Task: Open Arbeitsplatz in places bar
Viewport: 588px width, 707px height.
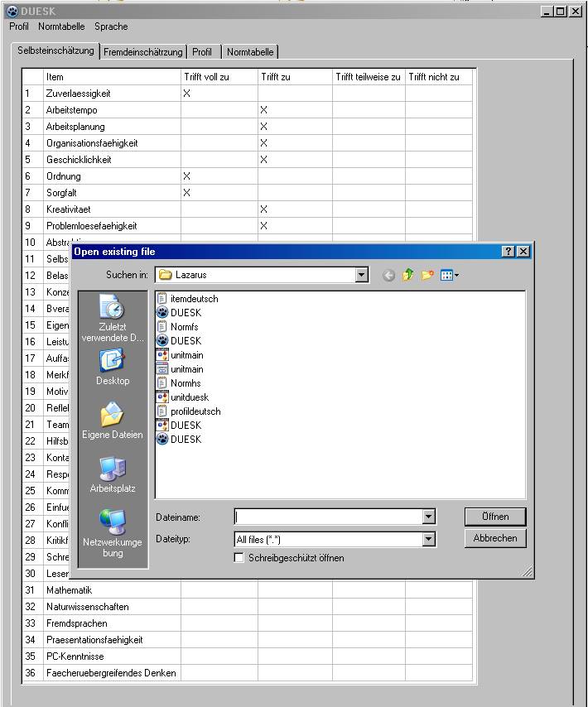Action: (x=113, y=475)
